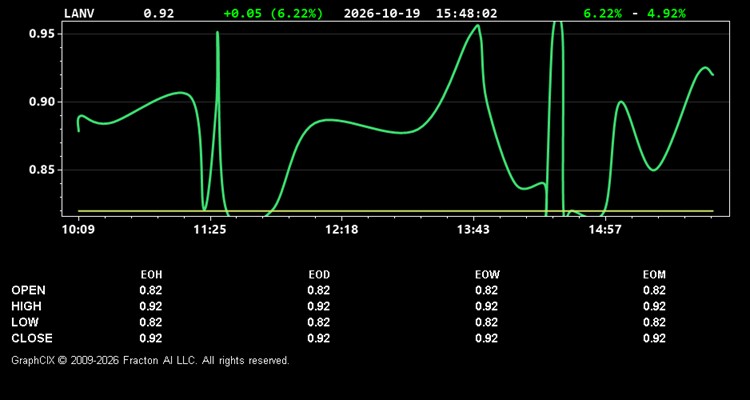Click the EOD LOW value 0.82
This screenshot has height=400, width=750.
point(319,322)
